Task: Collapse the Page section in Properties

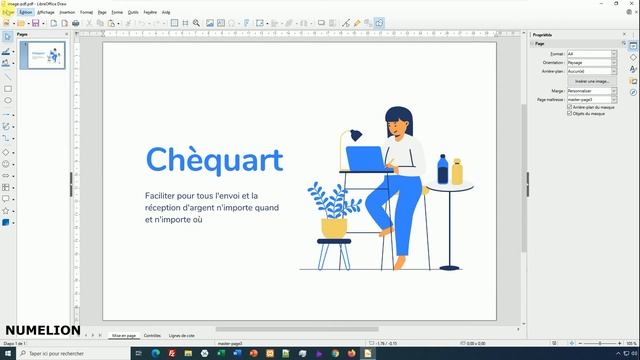Action: (x=532, y=44)
